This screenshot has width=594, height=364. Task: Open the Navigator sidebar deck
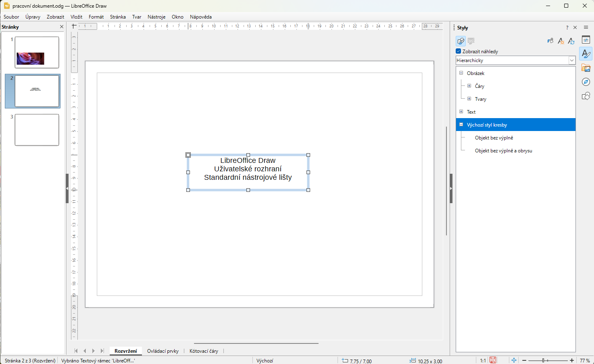(x=586, y=82)
